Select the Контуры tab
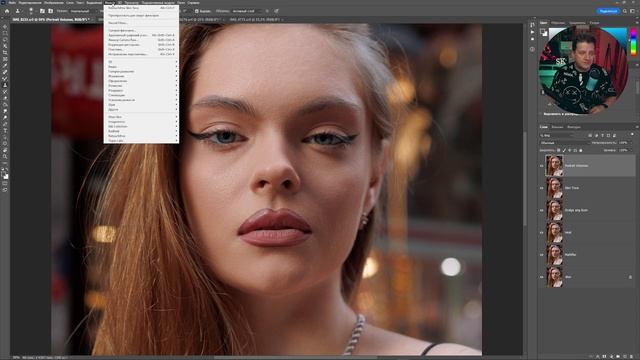The image size is (640, 360). pyautogui.click(x=574, y=127)
